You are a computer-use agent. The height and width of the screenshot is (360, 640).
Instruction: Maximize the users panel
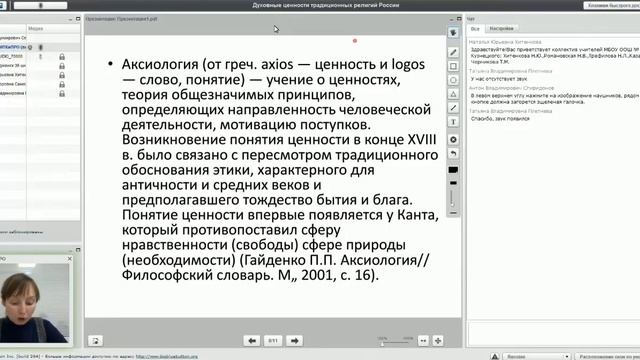[x=78, y=19]
